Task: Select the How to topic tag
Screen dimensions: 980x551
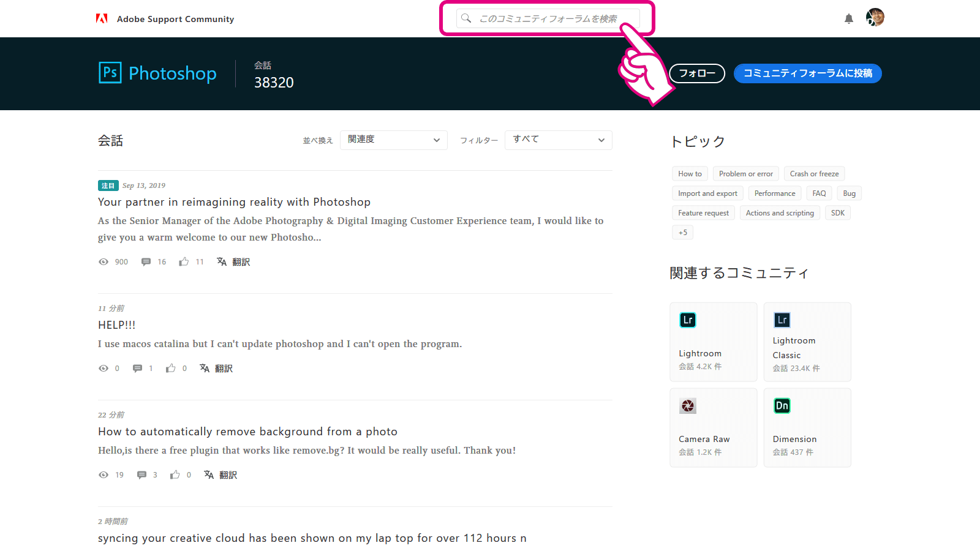Action: coord(690,174)
